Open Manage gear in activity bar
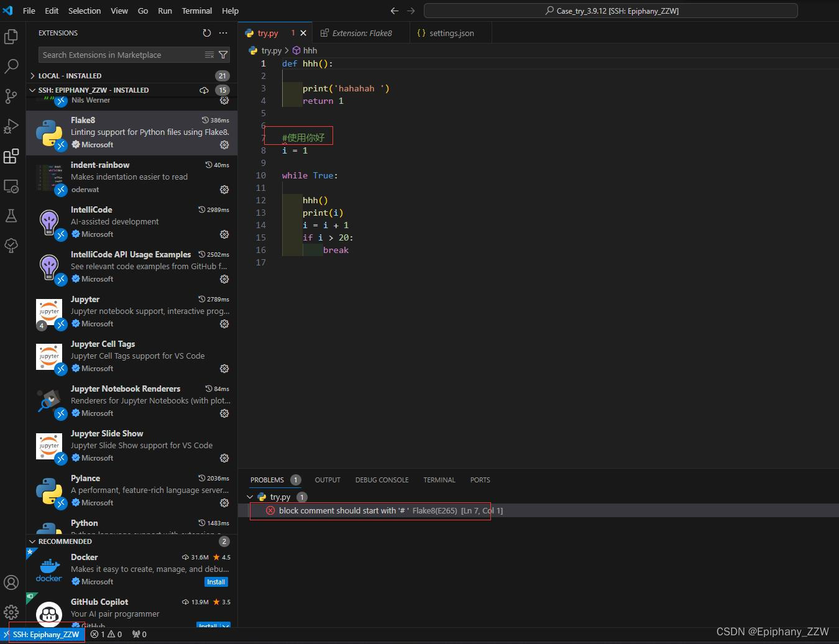 11,612
